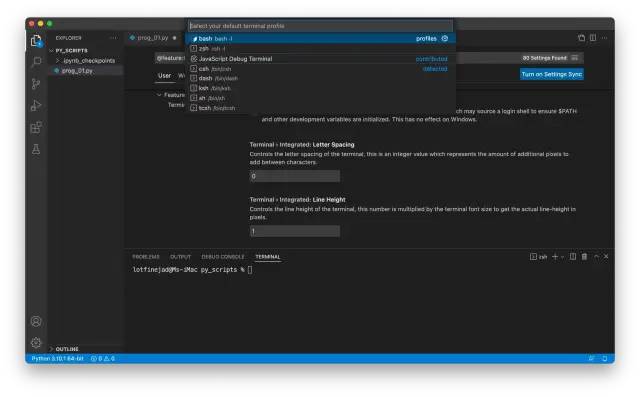This screenshot has width=640, height=397.
Task: Click the Python interpreter in status bar
Action: (57, 359)
